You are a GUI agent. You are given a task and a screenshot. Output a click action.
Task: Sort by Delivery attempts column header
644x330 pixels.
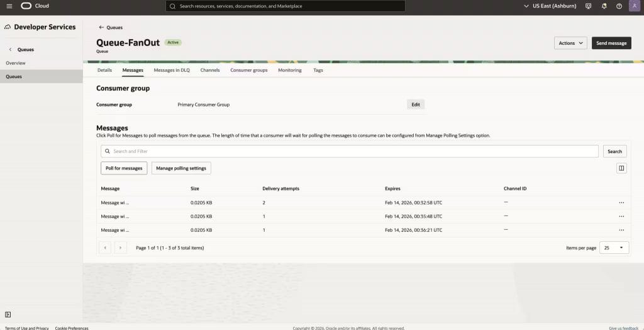[280, 188]
